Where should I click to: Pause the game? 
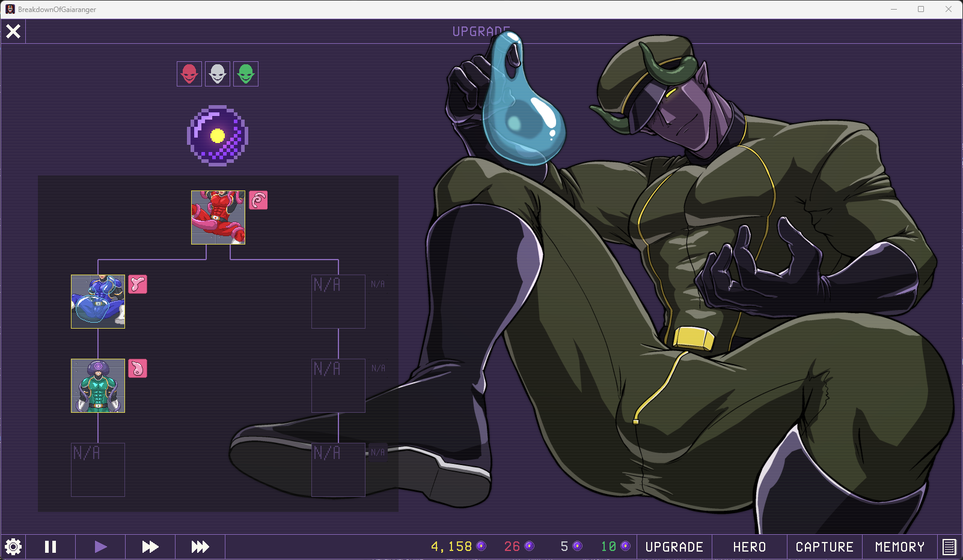click(50, 547)
